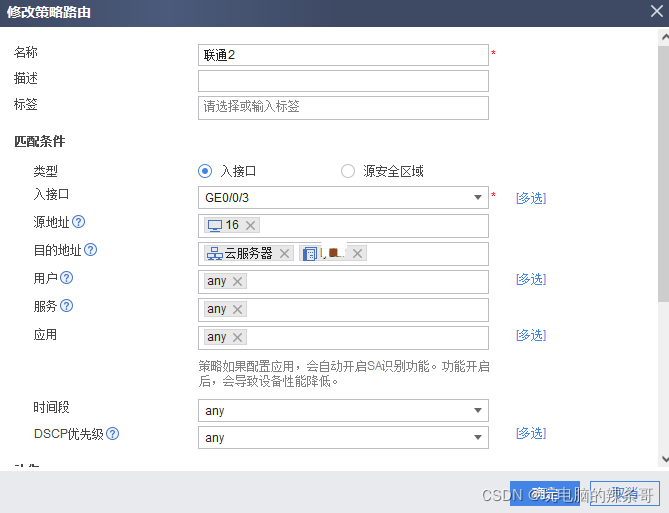Open the 时间段 dropdown
Viewport: 669px width, 513px height.
coord(343,411)
